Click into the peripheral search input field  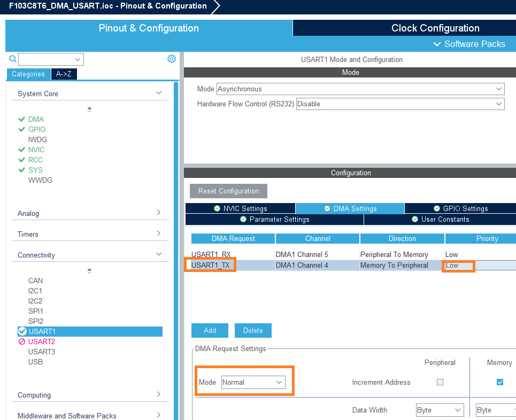pos(46,59)
